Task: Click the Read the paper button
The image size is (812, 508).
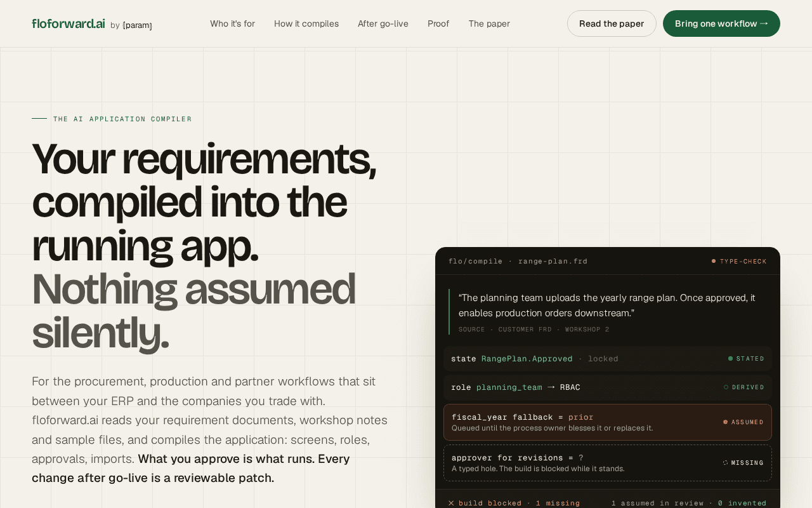Action: pos(612,23)
